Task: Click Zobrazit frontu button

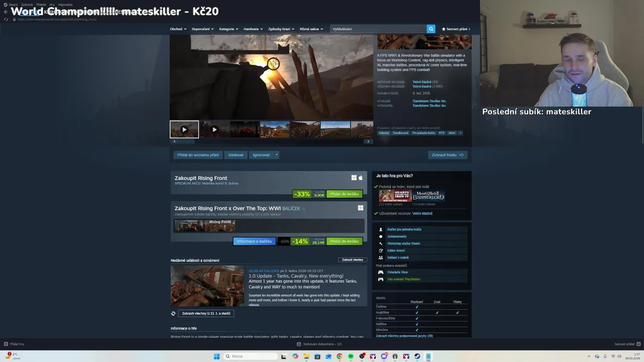Action: (x=448, y=155)
